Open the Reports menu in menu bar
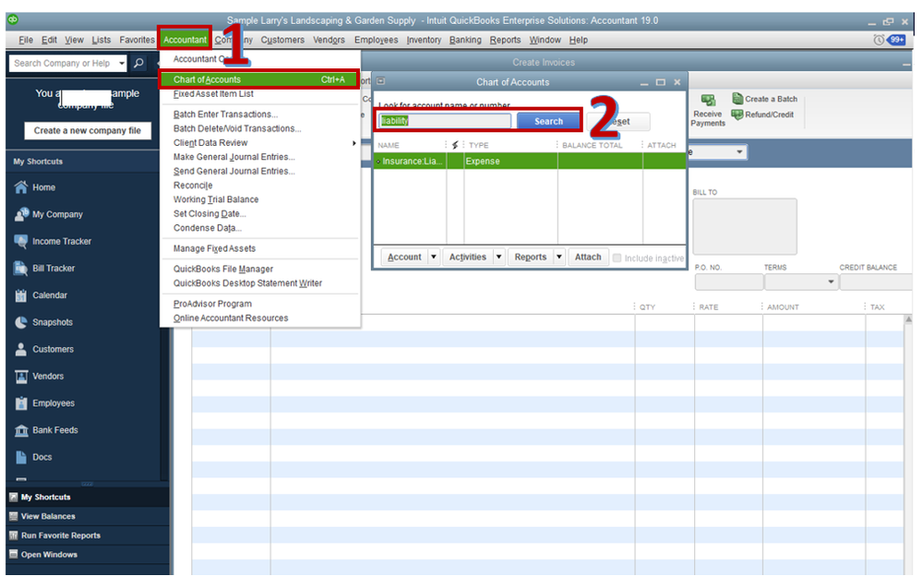Image resolution: width=922 pixels, height=588 pixels. pyautogui.click(x=505, y=40)
